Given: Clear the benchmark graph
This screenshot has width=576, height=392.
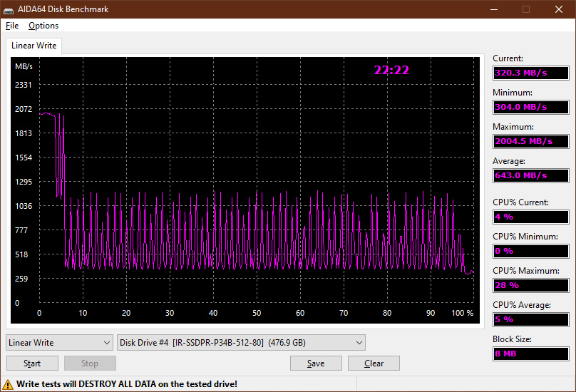Looking at the screenshot, I should point(374,363).
